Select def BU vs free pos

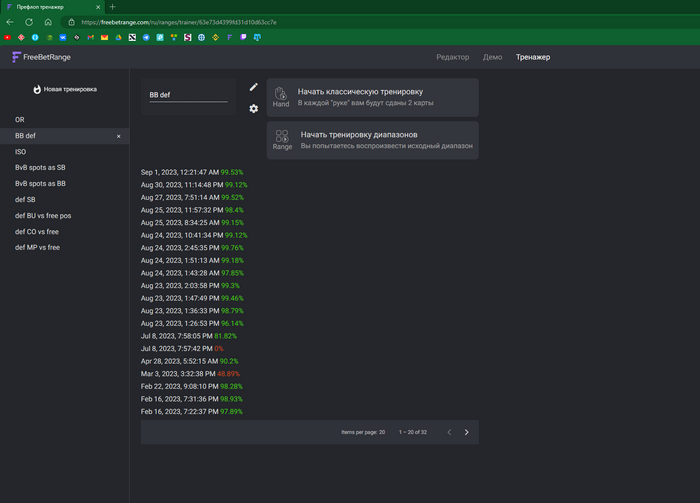(65, 216)
